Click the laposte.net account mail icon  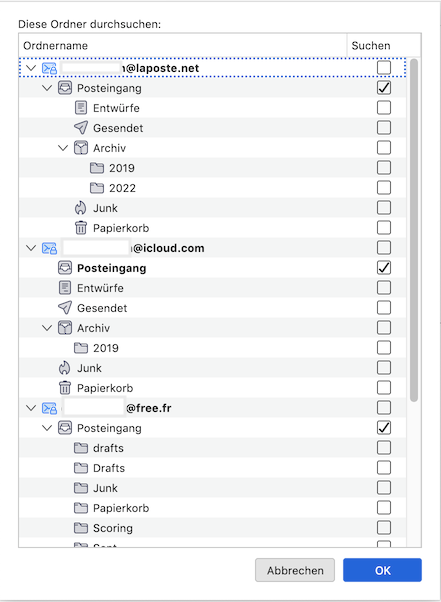(x=49, y=68)
